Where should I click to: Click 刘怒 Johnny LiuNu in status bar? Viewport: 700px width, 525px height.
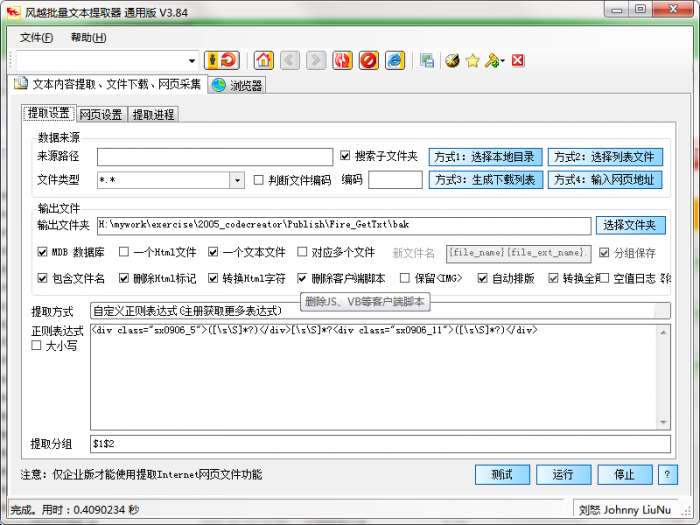(x=625, y=509)
